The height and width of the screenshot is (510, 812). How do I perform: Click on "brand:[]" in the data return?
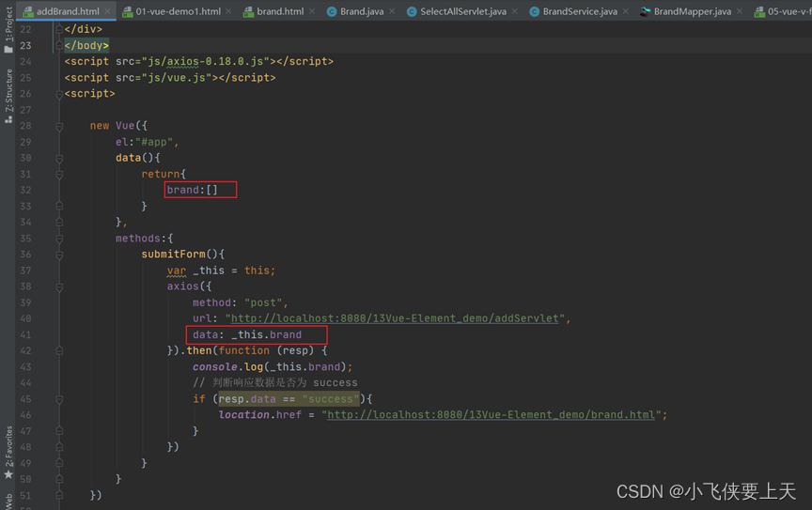pos(192,190)
